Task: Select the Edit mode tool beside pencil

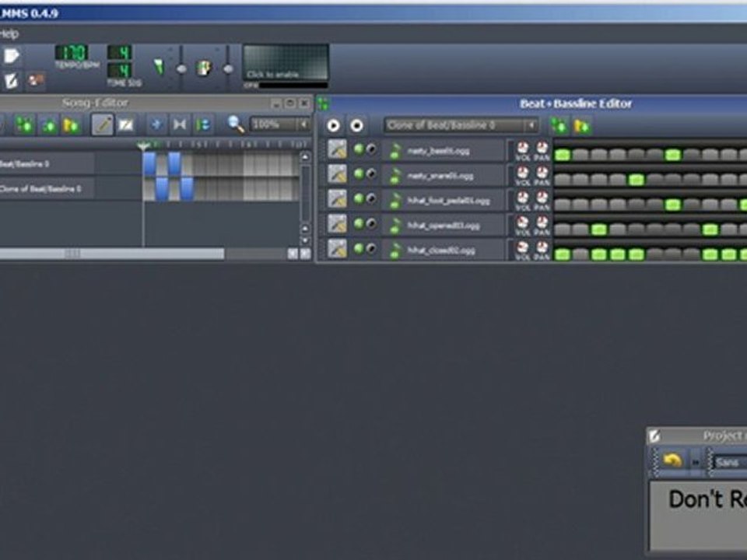Action: point(126,125)
